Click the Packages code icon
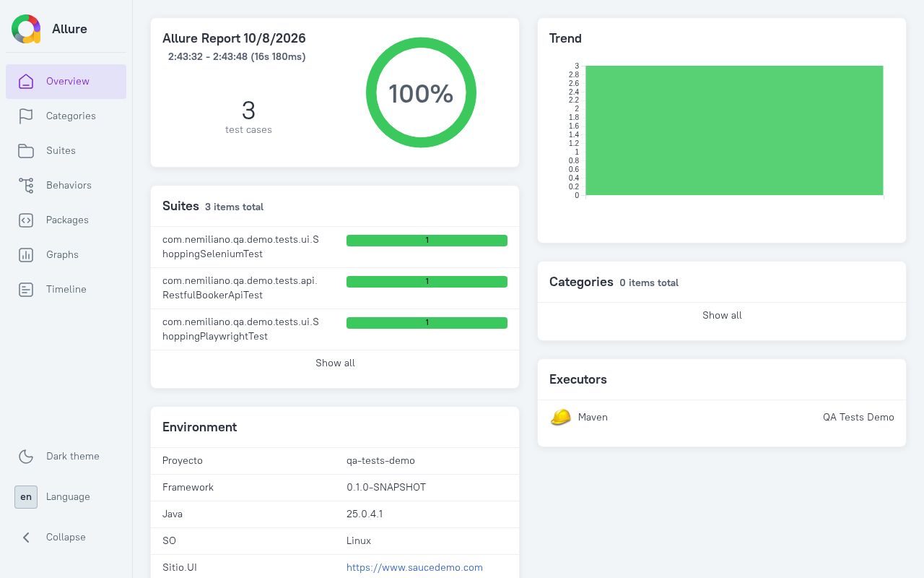This screenshot has height=578, width=924. (x=26, y=220)
